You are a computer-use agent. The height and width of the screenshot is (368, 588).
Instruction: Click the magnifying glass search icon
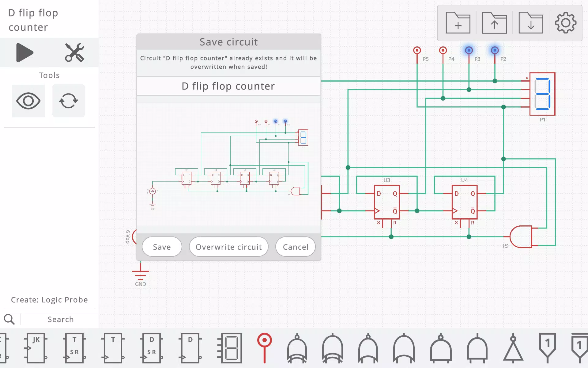click(x=9, y=320)
